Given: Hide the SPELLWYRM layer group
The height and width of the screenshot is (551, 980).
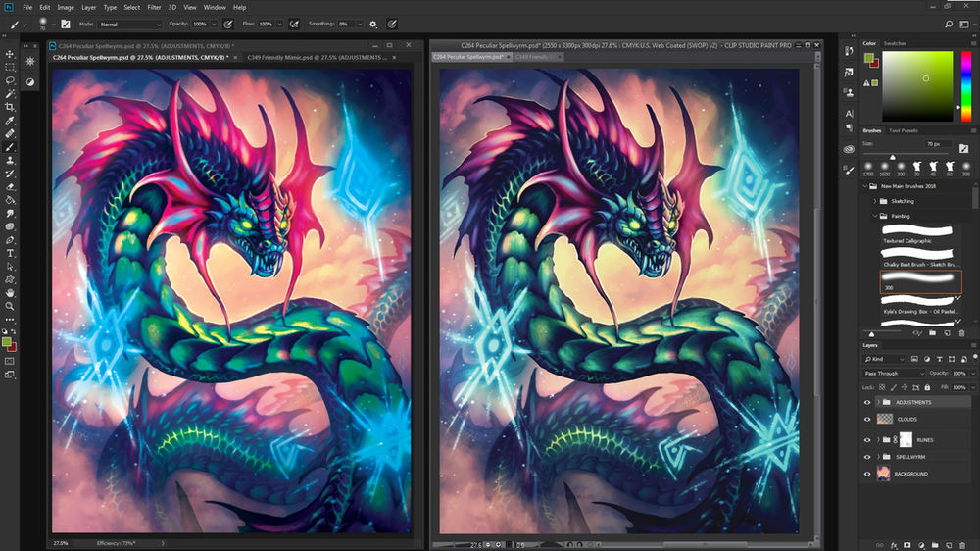Looking at the screenshot, I should coord(867,457).
